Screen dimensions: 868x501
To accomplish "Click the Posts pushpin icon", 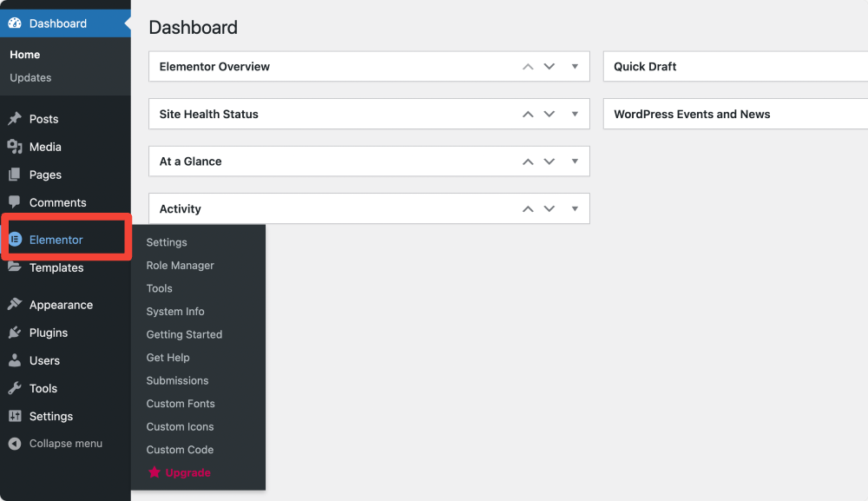I will pos(15,118).
